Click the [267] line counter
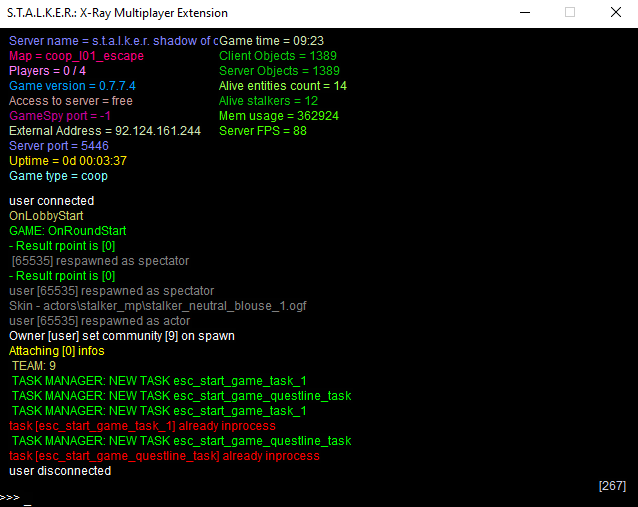Image resolution: width=638 pixels, height=507 pixels. (612, 486)
